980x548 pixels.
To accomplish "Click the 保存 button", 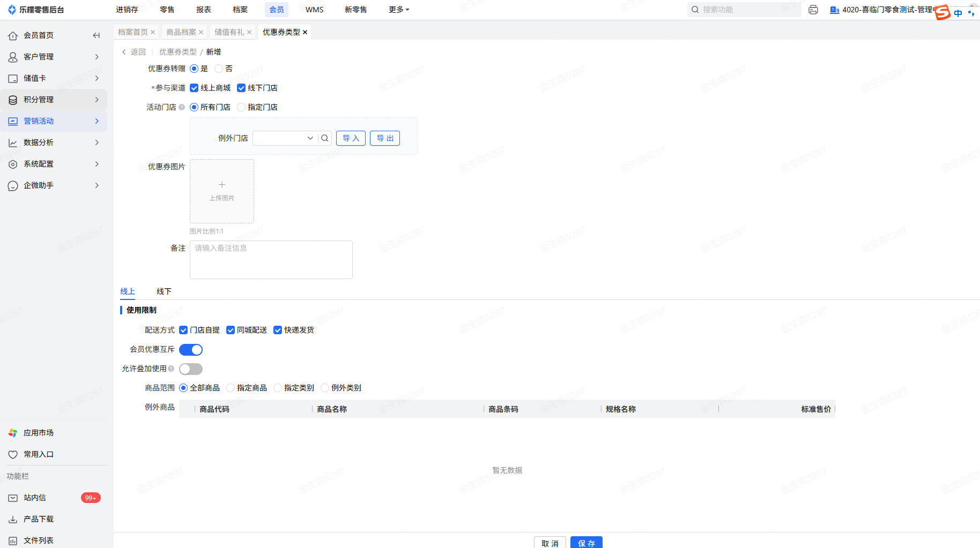I will tap(586, 543).
